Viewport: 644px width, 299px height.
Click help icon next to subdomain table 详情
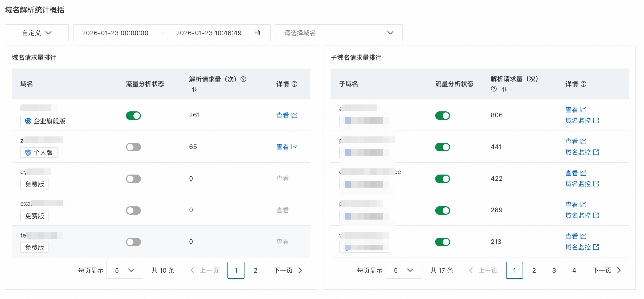[583, 84]
